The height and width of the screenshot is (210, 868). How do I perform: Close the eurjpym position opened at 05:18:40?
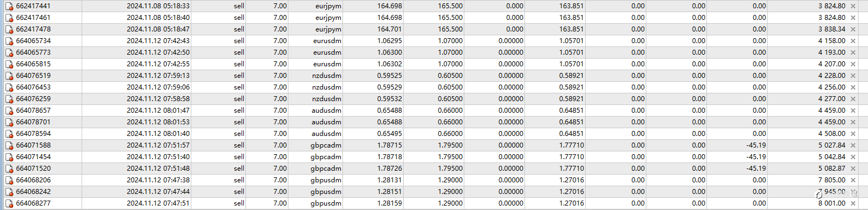pyautogui.click(x=853, y=18)
